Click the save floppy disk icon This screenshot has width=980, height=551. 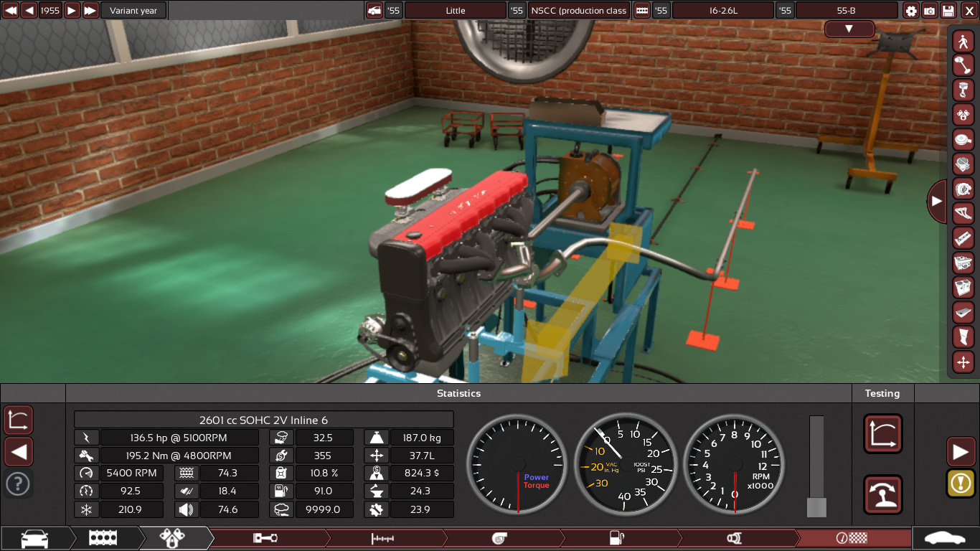tap(948, 11)
